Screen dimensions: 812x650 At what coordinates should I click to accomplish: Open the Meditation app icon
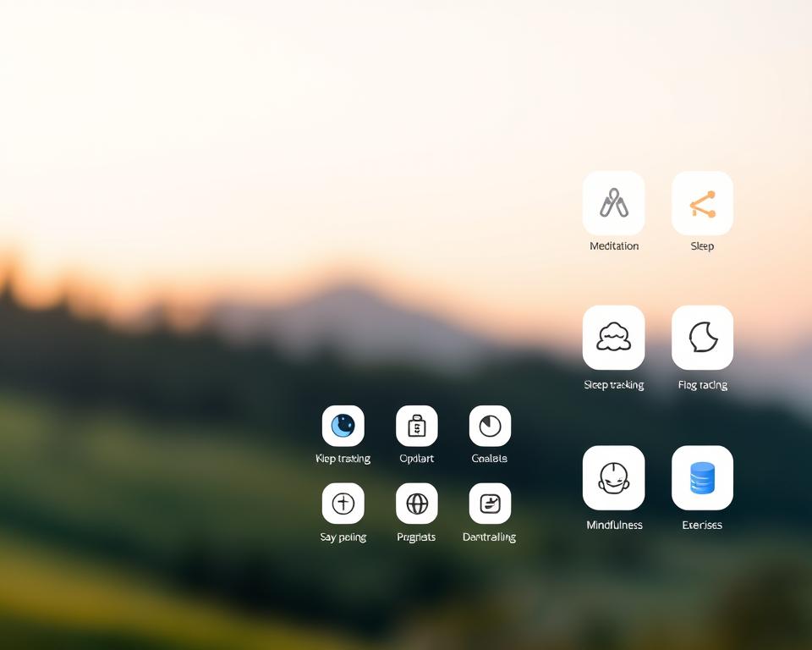point(614,203)
